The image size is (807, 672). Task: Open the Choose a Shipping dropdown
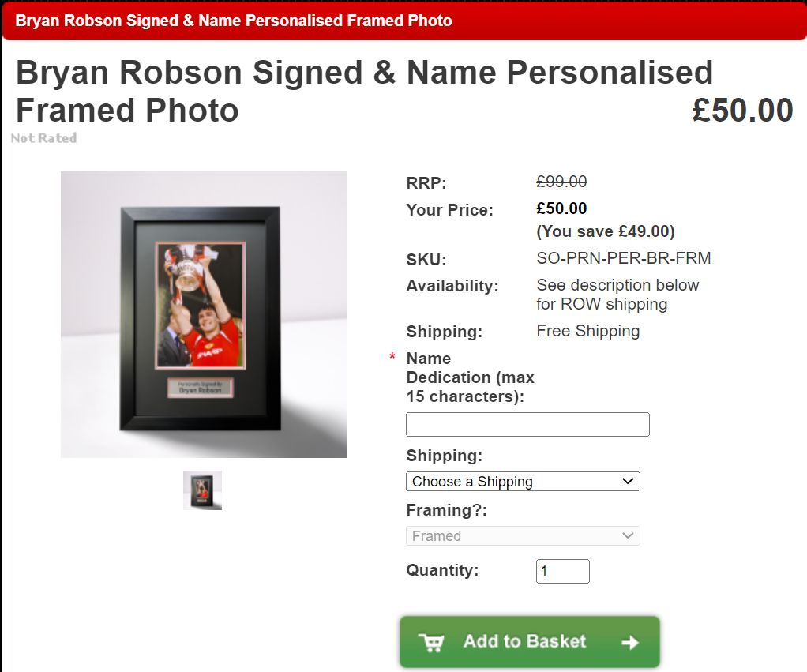coord(523,481)
